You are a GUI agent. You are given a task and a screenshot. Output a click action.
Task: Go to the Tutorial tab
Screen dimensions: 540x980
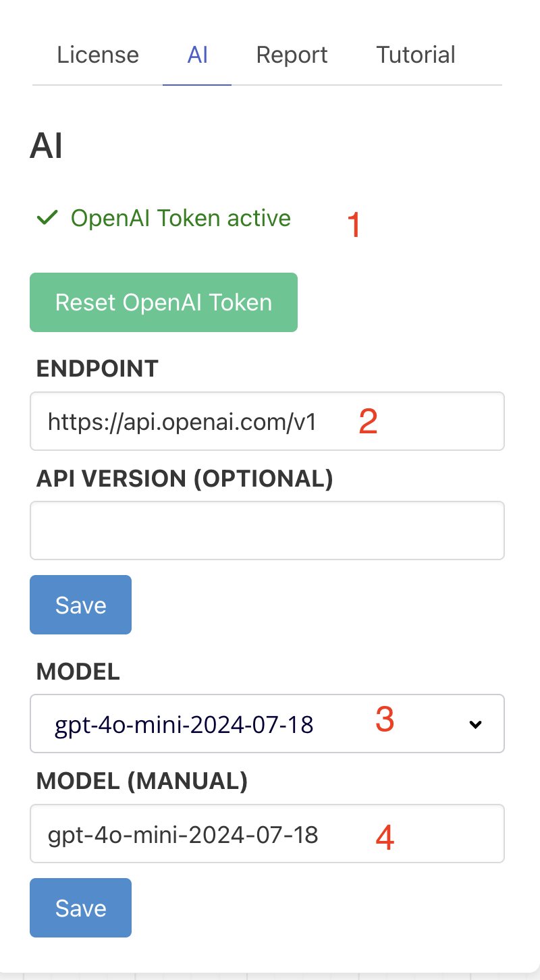click(x=415, y=55)
